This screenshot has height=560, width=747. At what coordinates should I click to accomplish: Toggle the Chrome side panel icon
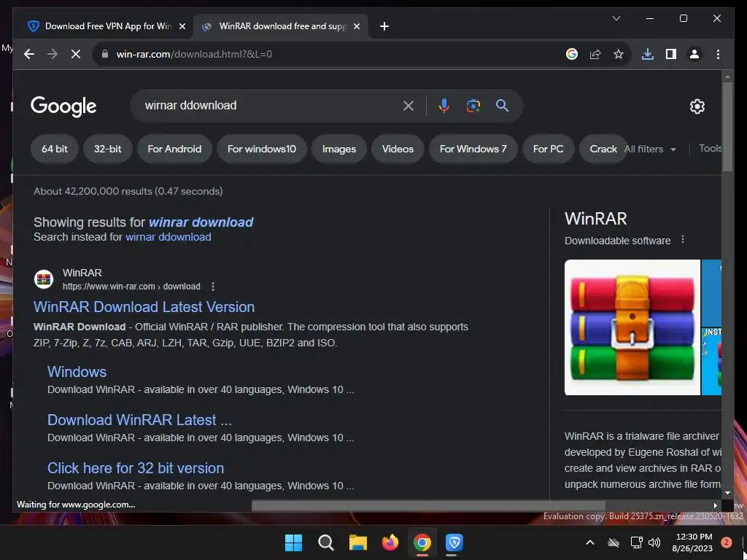[x=671, y=54]
